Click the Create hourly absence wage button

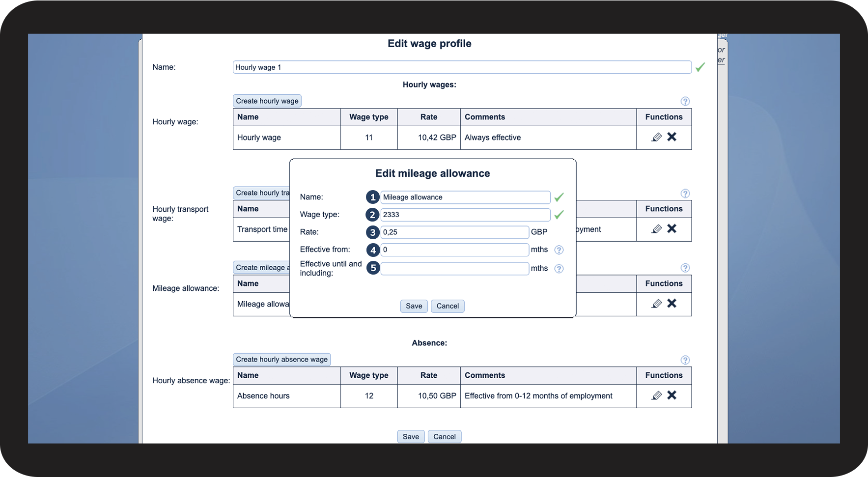282,360
